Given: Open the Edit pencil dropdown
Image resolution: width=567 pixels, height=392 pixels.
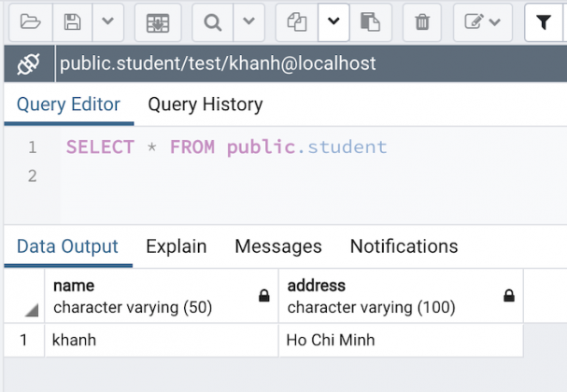Looking at the screenshot, I should [483, 22].
